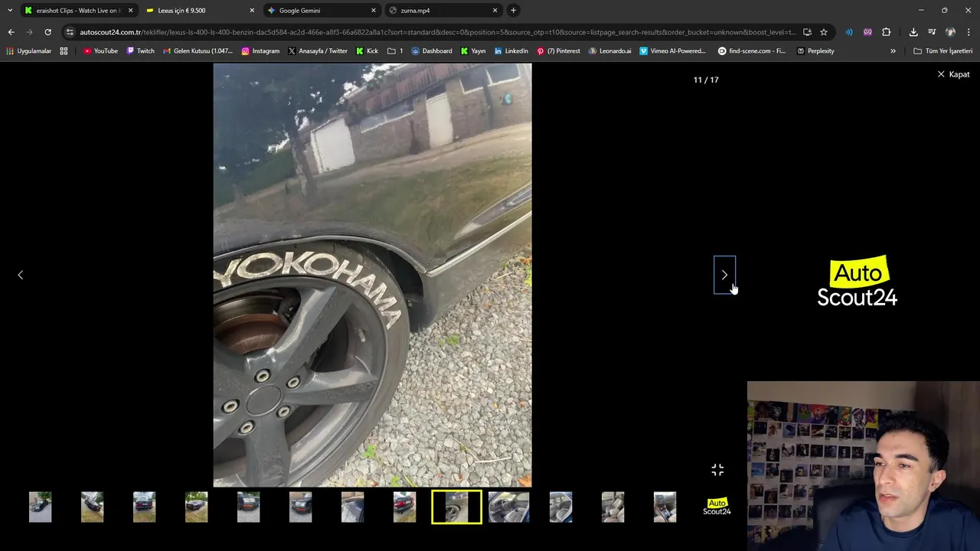Click the purple extension icon in toolbar

click(x=867, y=32)
